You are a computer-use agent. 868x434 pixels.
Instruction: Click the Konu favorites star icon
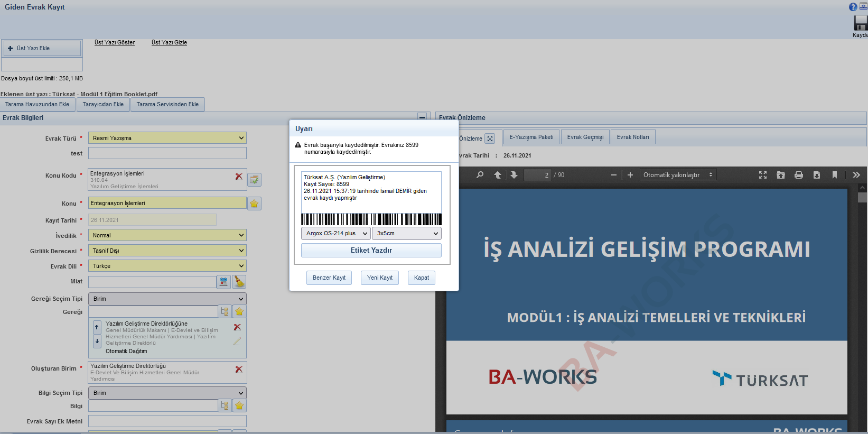tap(254, 204)
